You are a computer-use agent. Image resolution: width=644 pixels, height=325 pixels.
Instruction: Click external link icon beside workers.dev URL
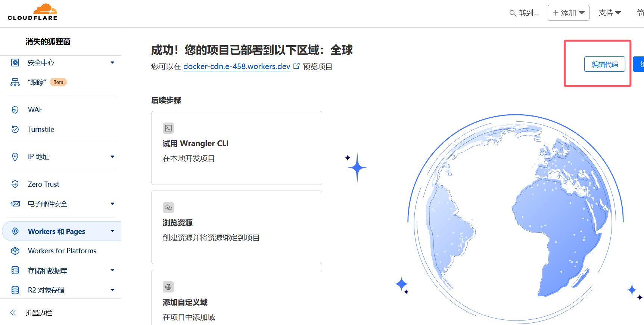tap(296, 66)
